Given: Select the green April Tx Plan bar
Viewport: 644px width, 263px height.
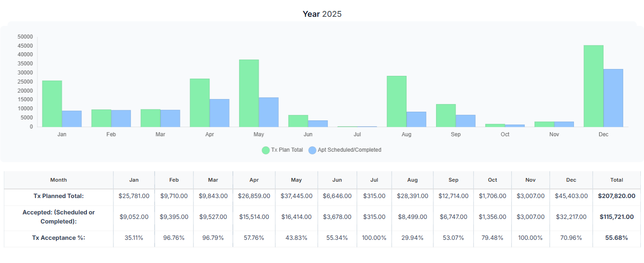Looking at the screenshot, I should tap(200, 103).
